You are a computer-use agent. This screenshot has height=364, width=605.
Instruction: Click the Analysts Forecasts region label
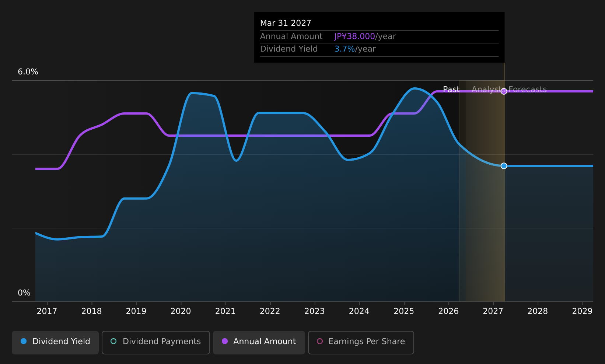pos(509,90)
